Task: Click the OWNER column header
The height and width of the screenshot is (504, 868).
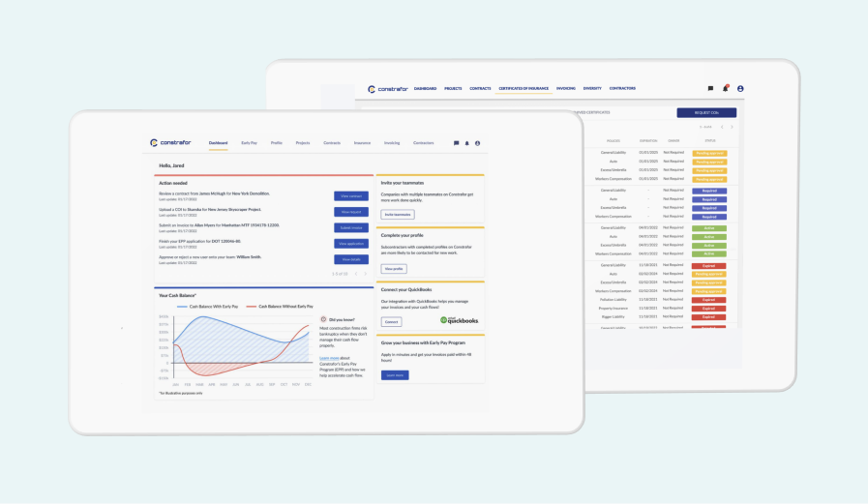Action: pyautogui.click(x=673, y=141)
